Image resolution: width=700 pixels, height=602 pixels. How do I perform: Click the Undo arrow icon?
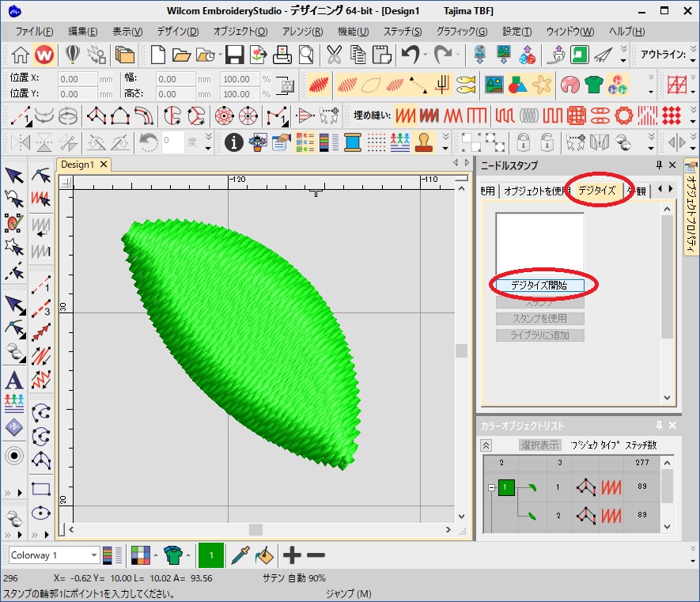click(409, 55)
